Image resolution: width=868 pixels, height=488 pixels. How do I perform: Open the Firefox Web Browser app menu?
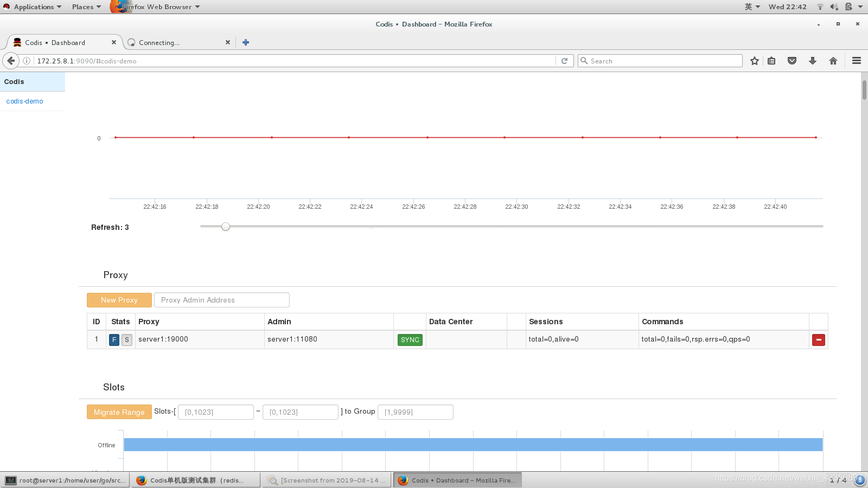156,7
